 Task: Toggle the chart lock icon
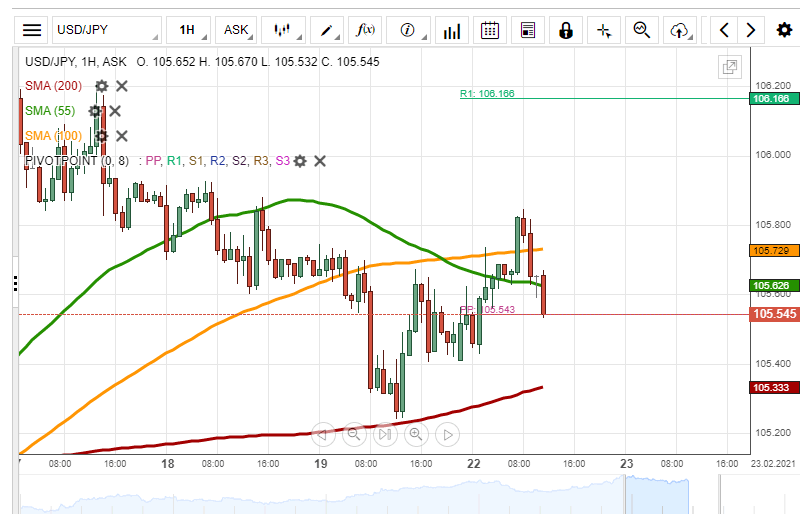(565, 30)
